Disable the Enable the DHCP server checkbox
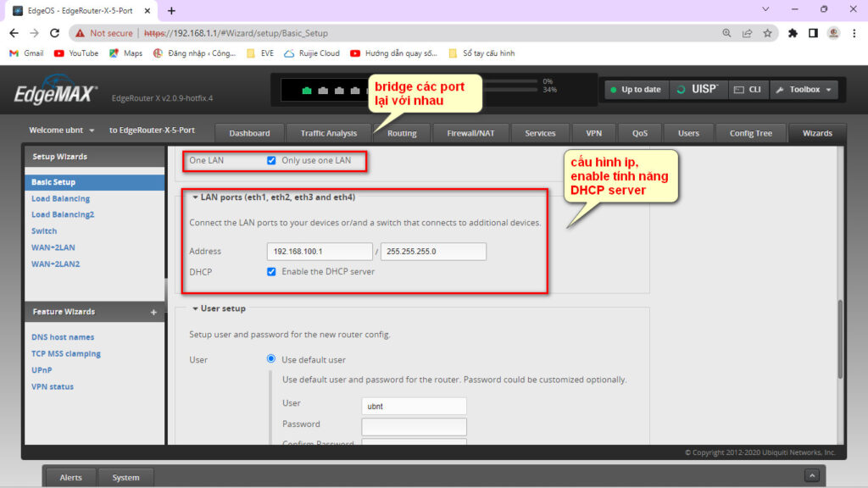The height and width of the screenshot is (488, 868). (271, 272)
